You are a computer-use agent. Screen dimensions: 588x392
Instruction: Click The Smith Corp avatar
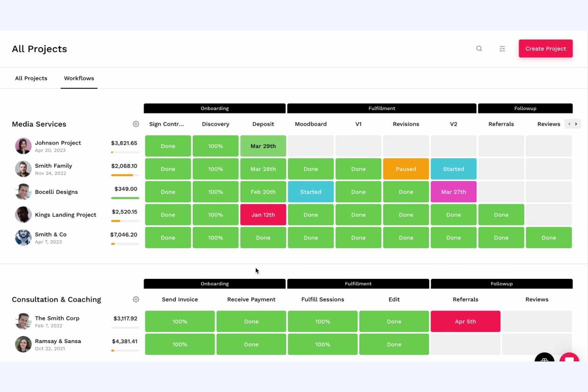(x=23, y=321)
